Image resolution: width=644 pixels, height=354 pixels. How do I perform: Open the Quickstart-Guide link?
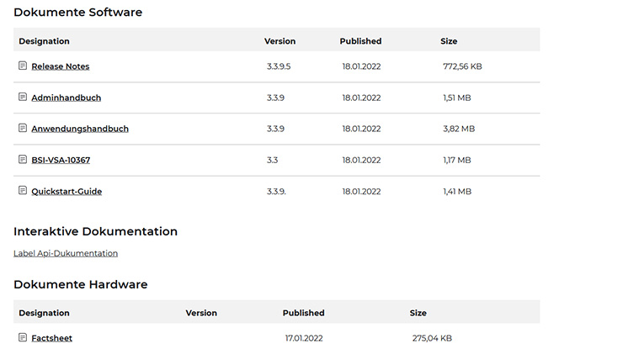[67, 191]
